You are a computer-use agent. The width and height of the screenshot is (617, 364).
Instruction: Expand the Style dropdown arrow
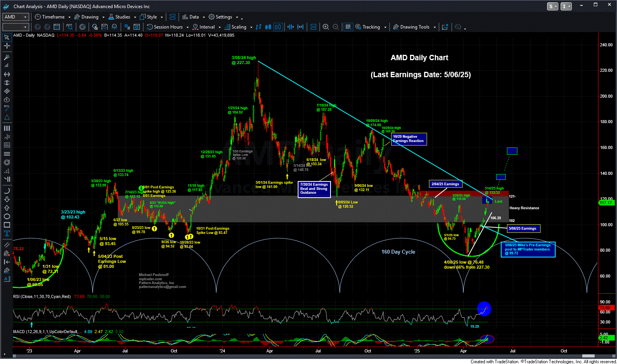click(162, 17)
